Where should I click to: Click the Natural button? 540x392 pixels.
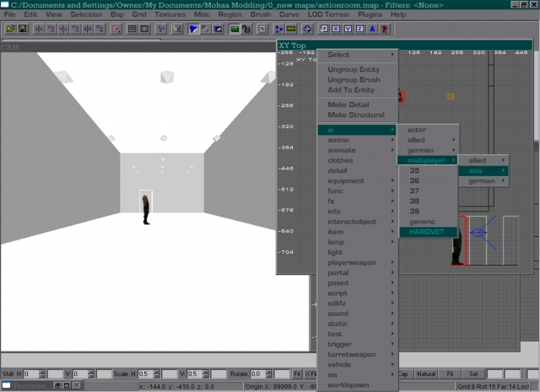point(425,373)
